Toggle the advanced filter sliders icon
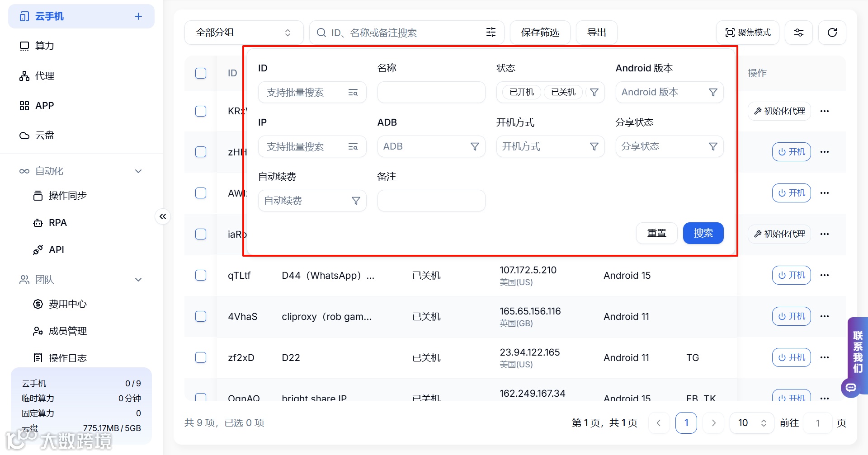 491,32
